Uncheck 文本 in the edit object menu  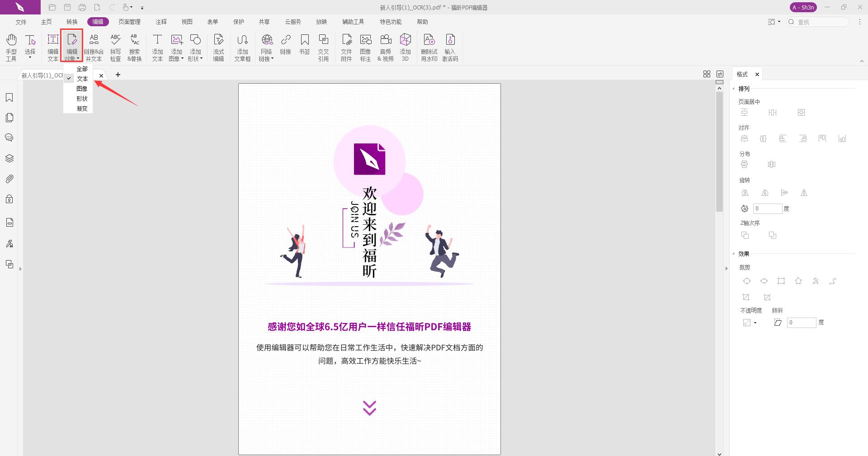coord(82,78)
